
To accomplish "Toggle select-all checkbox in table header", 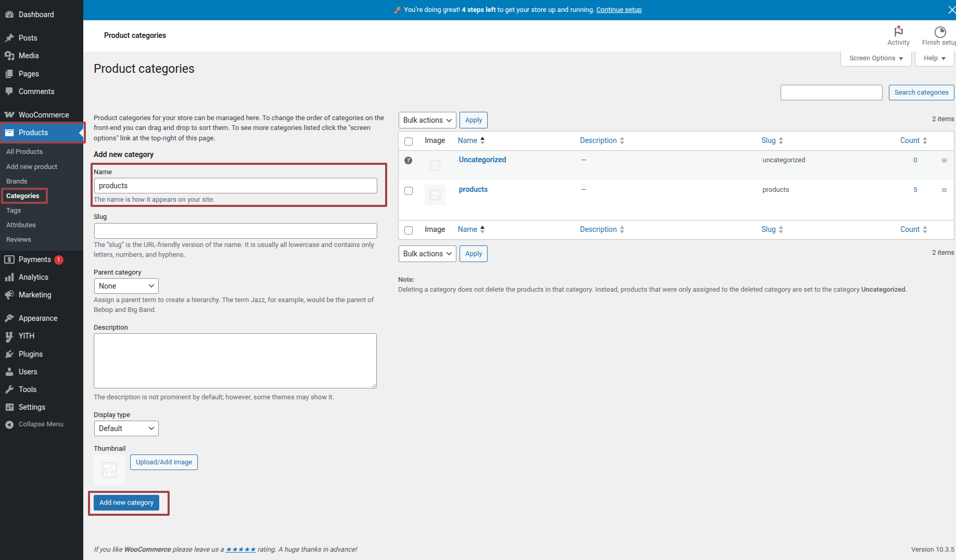I will point(409,141).
